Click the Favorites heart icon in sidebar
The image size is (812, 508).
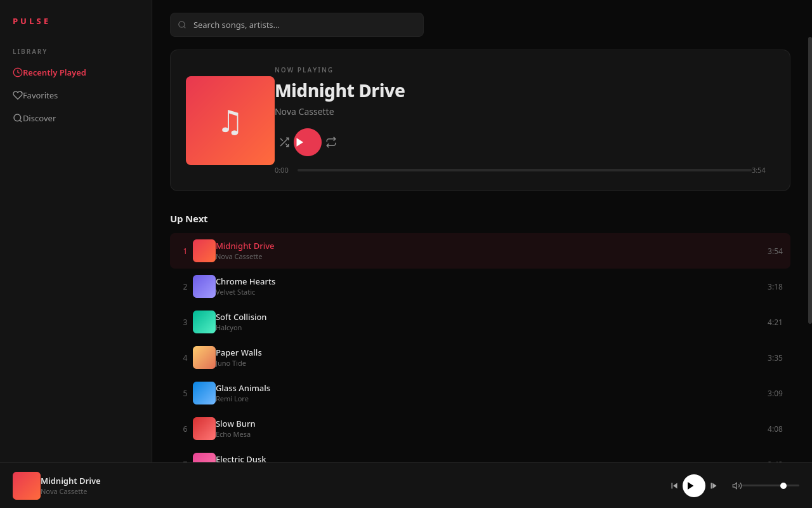[16, 95]
